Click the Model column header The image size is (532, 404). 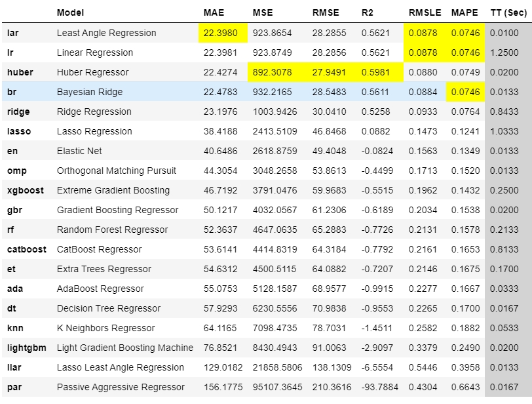(70, 12)
